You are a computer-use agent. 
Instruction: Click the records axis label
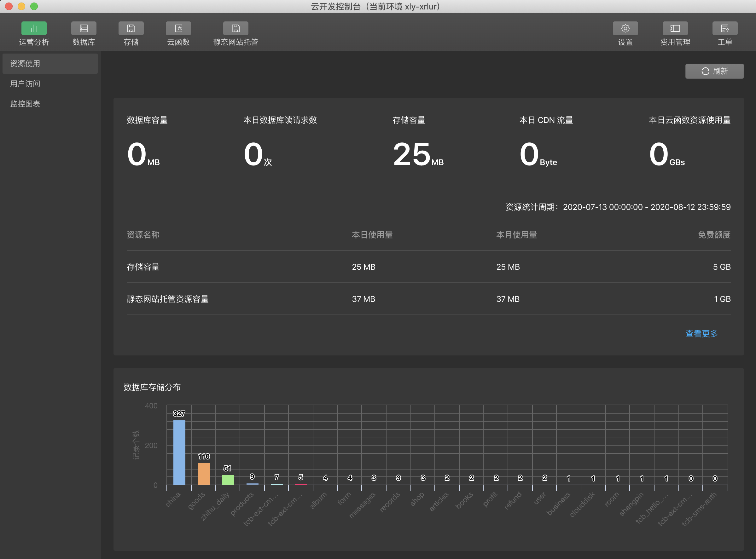click(x=389, y=502)
